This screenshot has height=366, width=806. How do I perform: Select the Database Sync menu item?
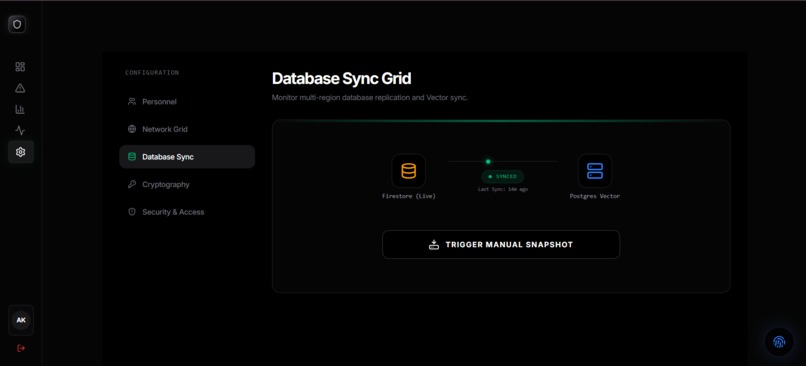[187, 157]
